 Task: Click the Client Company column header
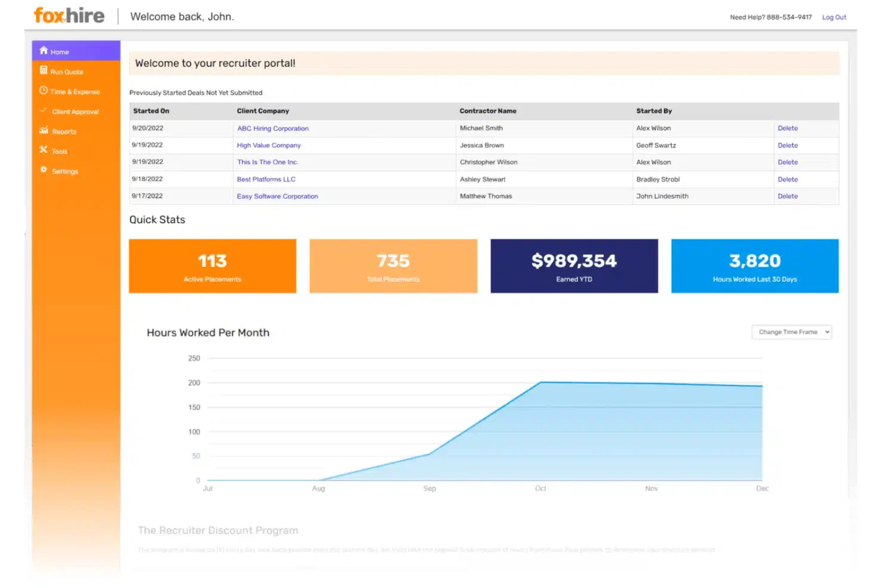coord(263,111)
